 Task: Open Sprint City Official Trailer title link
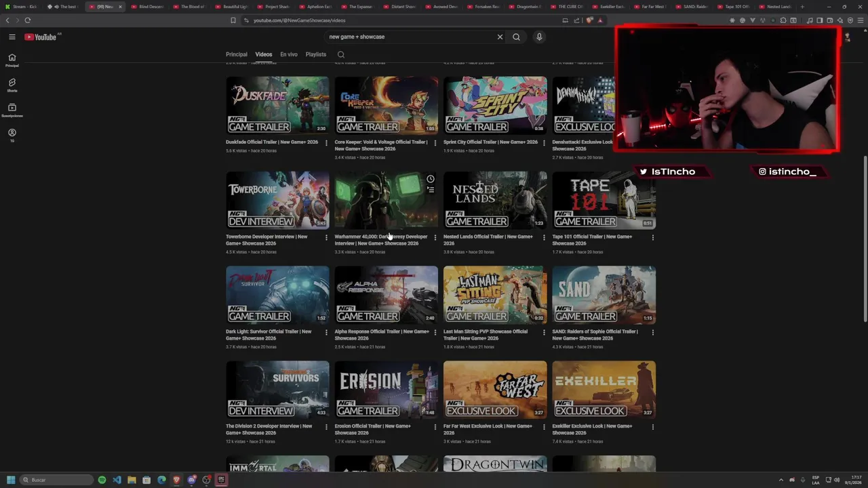point(490,142)
